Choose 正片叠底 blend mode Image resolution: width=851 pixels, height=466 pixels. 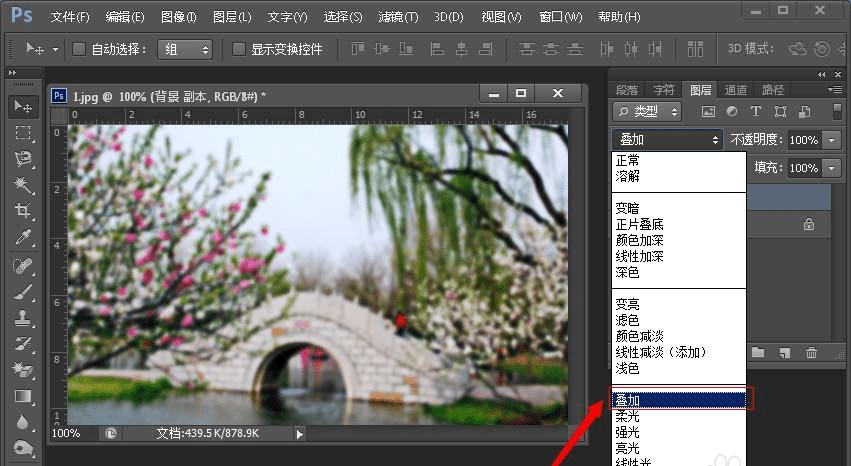(639, 224)
